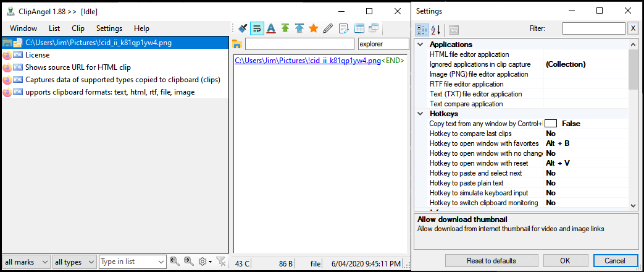Select 'Text compare application' setting

528,104
